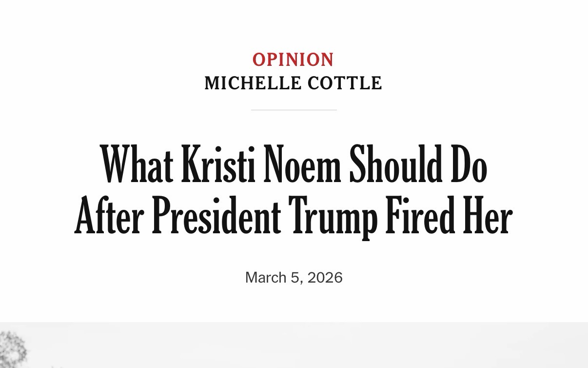Click the word "Kristi" in the headline
Viewport: 588px width, 368px height.
pyautogui.click(x=218, y=165)
